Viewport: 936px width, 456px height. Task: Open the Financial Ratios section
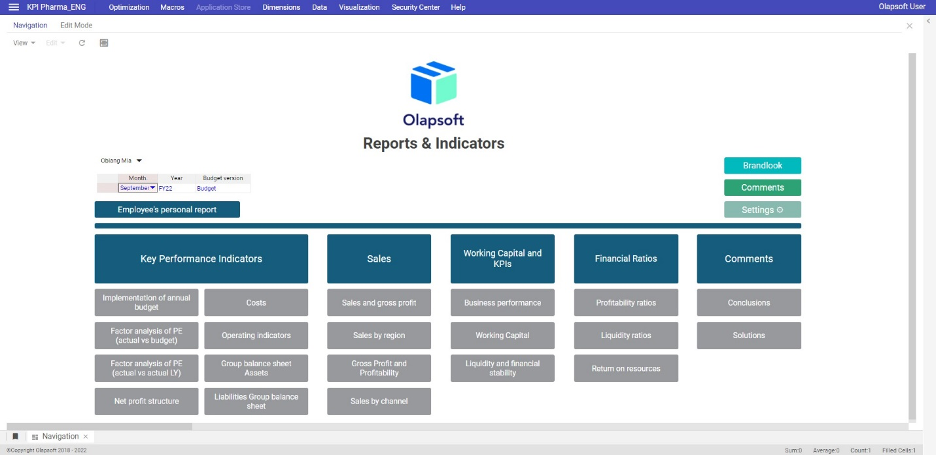(x=626, y=258)
